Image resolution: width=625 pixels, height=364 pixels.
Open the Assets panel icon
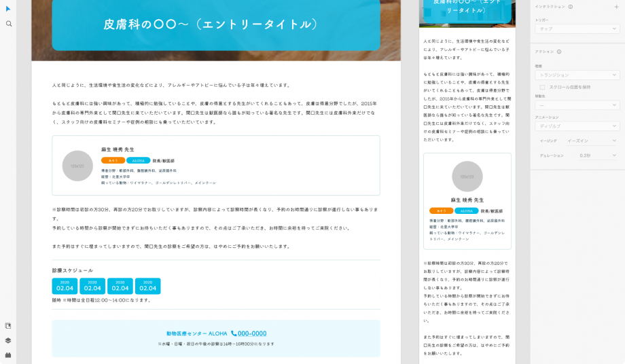click(8, 326)
